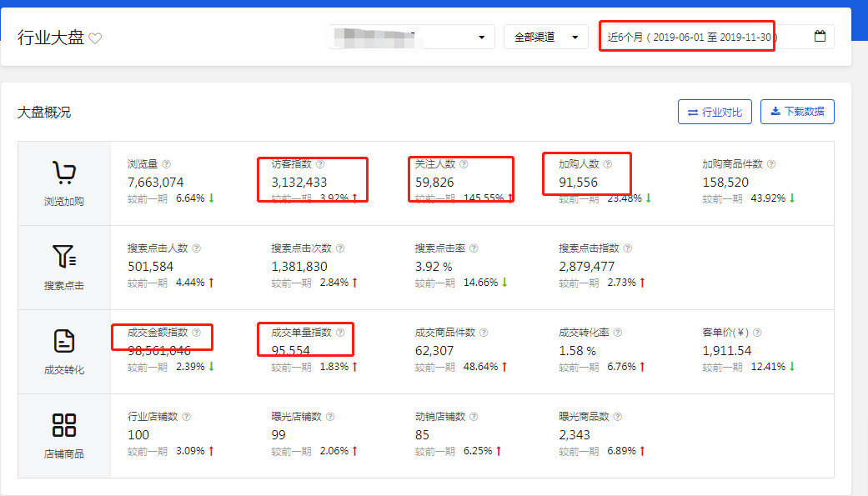Open the blurred category selector dropdown
The width and height of the screenshot is (868, 496).
[411, 38]
